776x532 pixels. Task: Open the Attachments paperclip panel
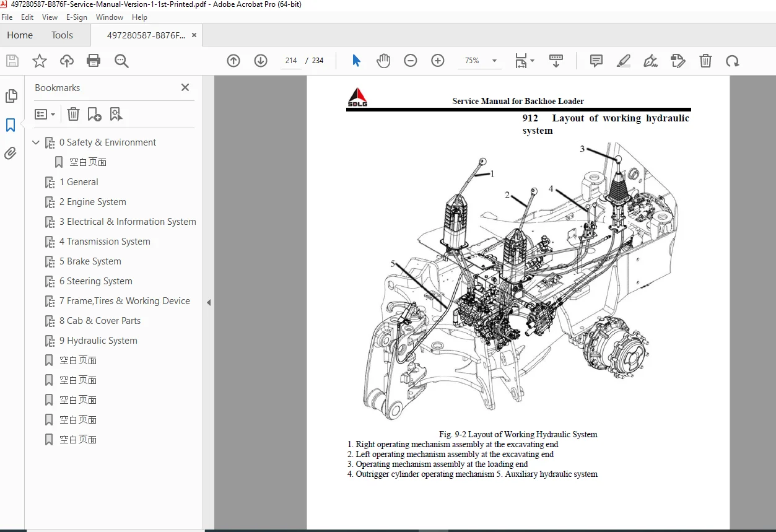pyautogui.click(x=11, y=153)
